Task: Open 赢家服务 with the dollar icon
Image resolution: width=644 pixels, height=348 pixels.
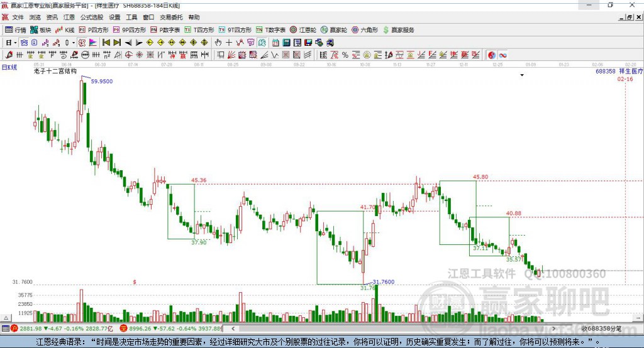Action: (398, 30)
